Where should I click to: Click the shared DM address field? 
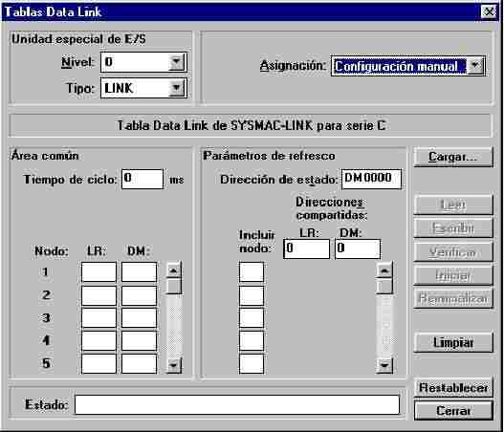click(358, 248)
